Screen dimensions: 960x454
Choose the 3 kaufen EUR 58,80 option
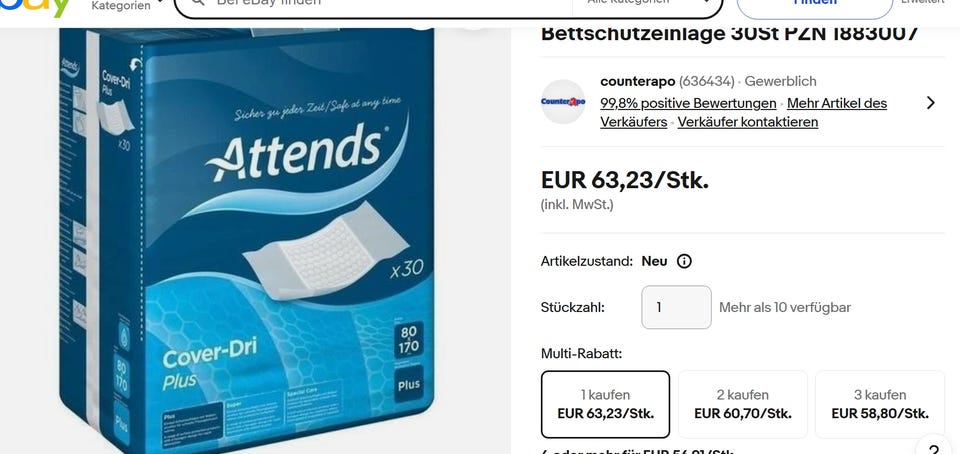(x=880, y=404)
